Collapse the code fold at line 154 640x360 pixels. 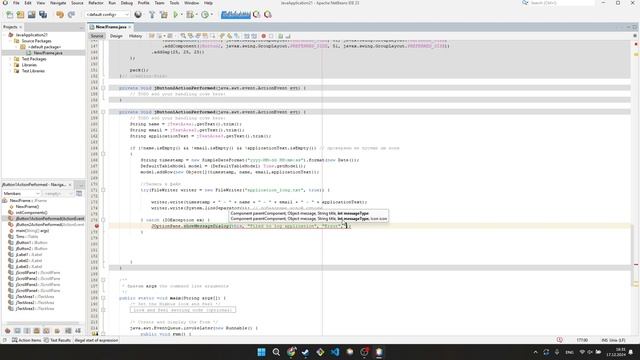tap(103, 88)
